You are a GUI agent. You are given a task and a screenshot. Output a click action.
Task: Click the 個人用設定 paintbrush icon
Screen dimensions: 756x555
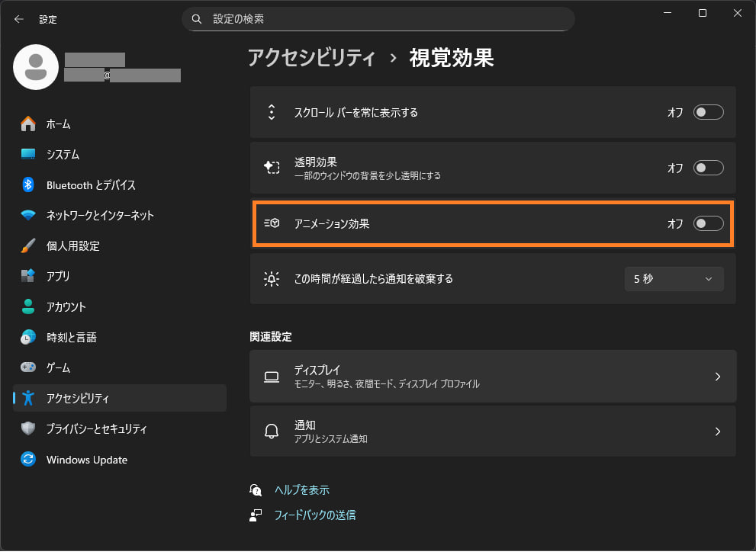tap(28, 246)
